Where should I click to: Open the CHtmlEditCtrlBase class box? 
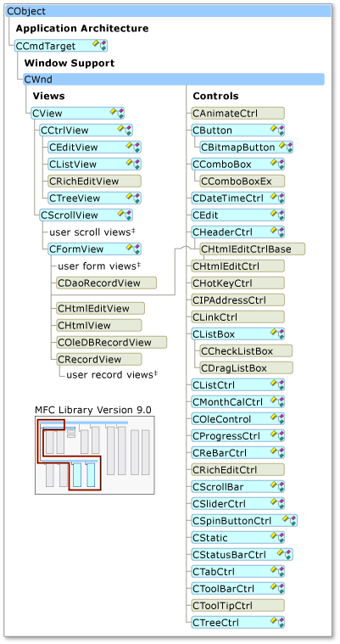(x=253, y=249)
